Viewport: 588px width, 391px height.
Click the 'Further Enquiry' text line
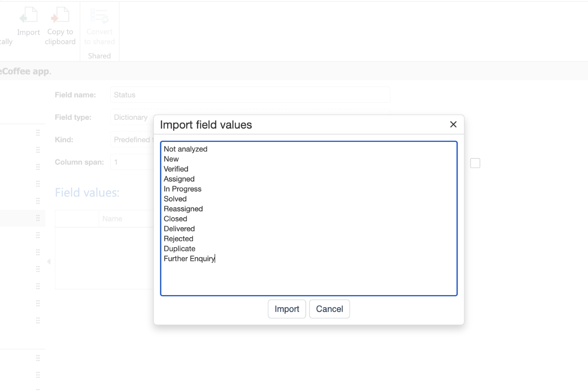pyautogui.click(x=189, y=259)
